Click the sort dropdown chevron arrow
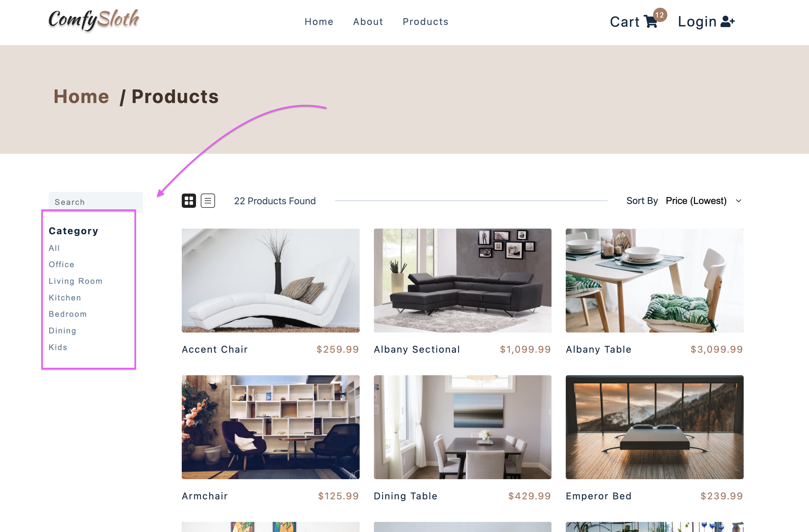The height and width of the screenshot is (532, 809). 738,201
